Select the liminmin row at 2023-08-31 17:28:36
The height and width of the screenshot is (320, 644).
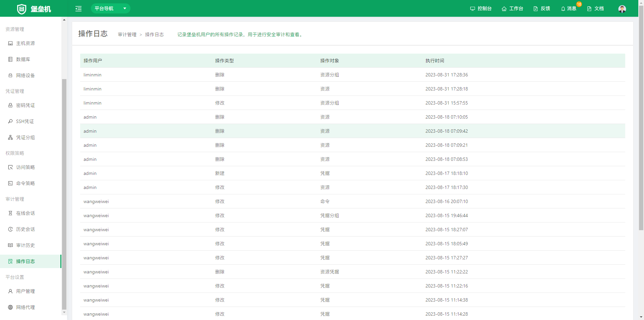pyautogui.click(x=353, y=75)
